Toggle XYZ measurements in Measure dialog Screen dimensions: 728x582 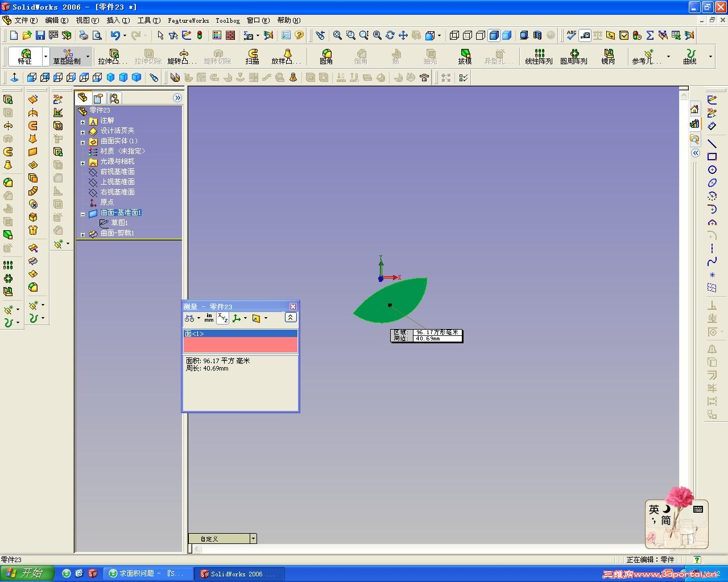222,318
